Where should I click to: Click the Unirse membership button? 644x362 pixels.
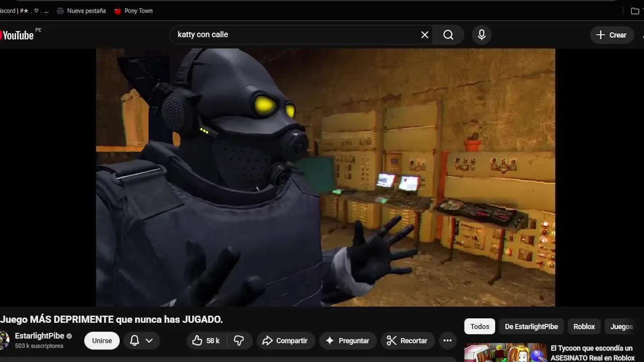click(102, 340)
